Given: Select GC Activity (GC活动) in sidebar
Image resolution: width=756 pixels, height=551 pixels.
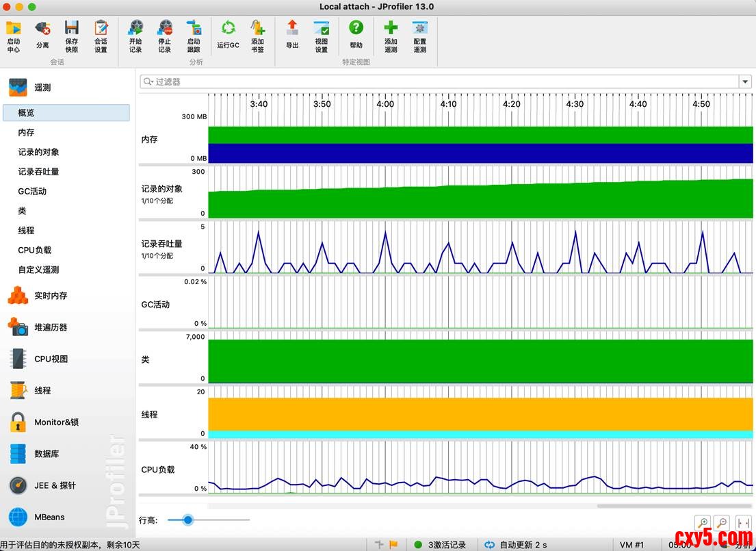Looking at the screenshot, I should point(32,192).
